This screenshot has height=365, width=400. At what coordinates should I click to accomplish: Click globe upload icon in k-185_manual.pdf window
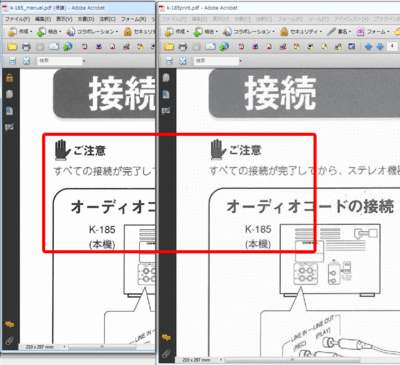[68, 47]
